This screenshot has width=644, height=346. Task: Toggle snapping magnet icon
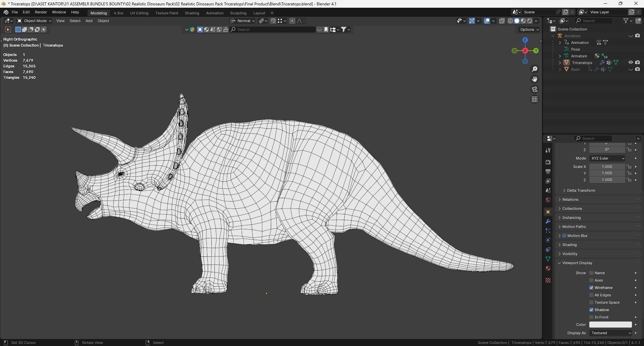(x=273, y=21)
